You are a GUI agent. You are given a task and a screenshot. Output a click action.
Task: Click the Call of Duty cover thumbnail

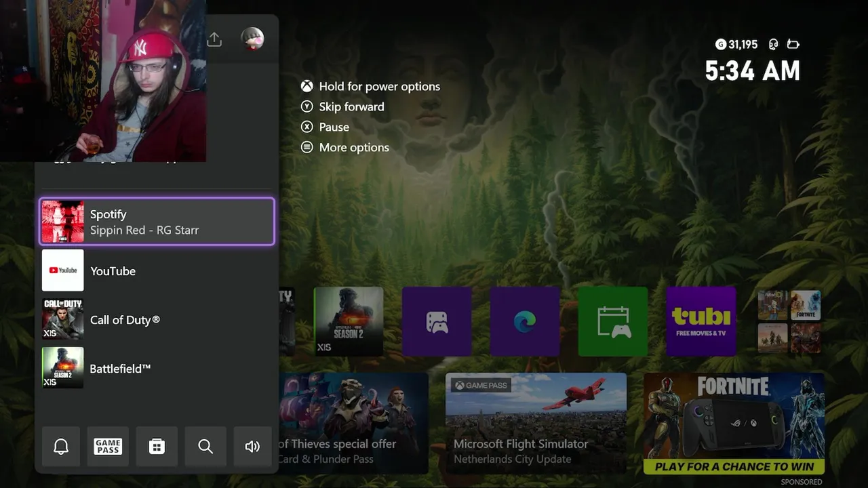tap(63, 319)
